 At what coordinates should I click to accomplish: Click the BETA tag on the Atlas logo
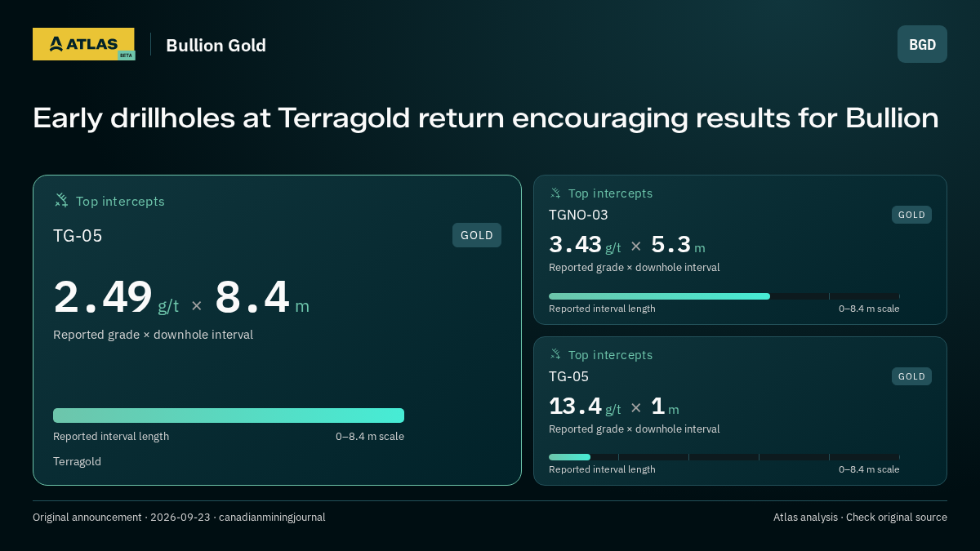126,56
